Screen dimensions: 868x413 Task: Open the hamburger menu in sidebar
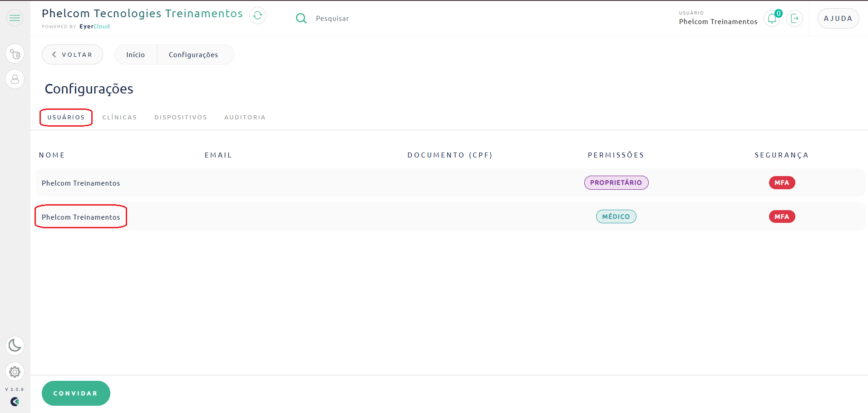[x=15, y=18]
